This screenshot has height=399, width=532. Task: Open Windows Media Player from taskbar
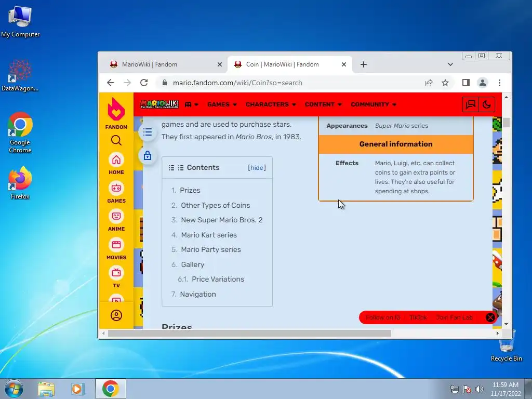(x=77, y=389)
